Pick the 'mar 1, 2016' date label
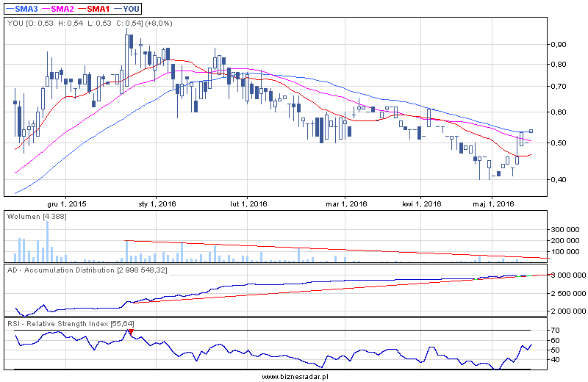Screen dimensions: 588x382 [x=346, y=203]
